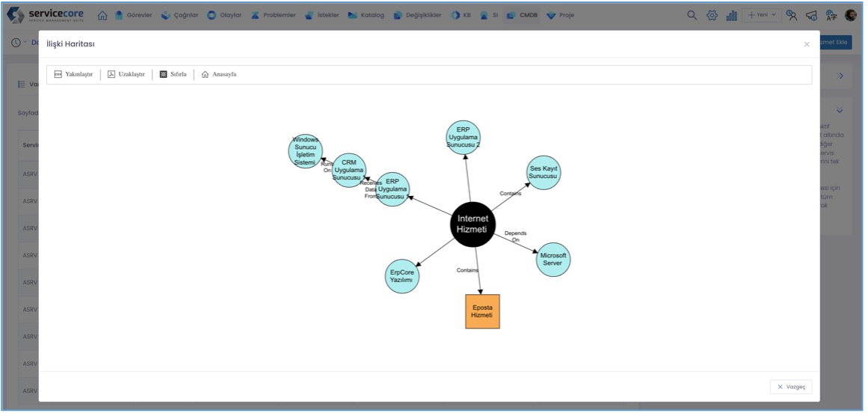Open the Değişiklikler menu
Image resolution: width=868 pixels, height=416 pixels.
pos(417,15)
